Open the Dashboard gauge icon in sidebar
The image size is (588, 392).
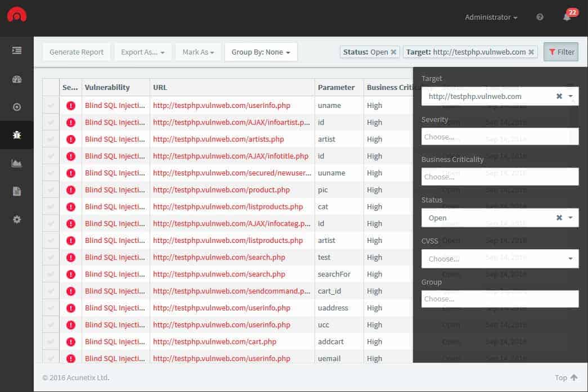pos(17,79)
